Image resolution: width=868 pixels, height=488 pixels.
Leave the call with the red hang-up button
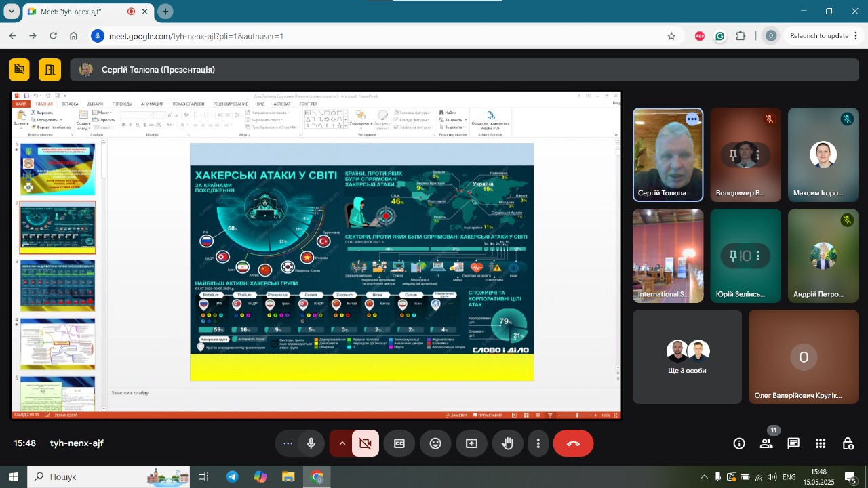point(573,443)
